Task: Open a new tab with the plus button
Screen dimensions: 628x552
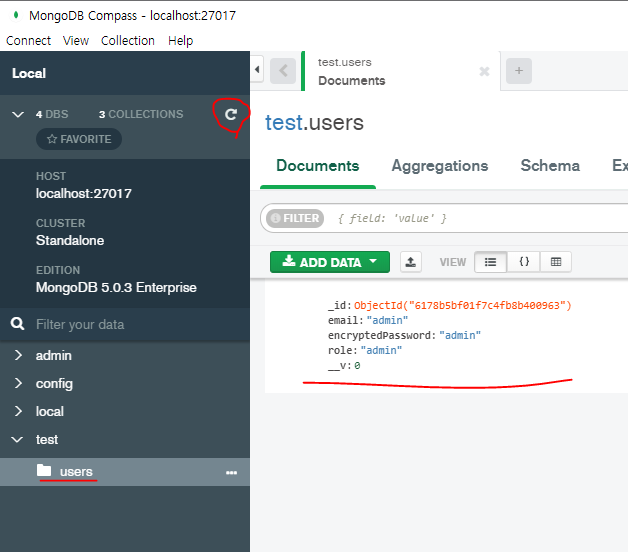Action: coord(519,71)
